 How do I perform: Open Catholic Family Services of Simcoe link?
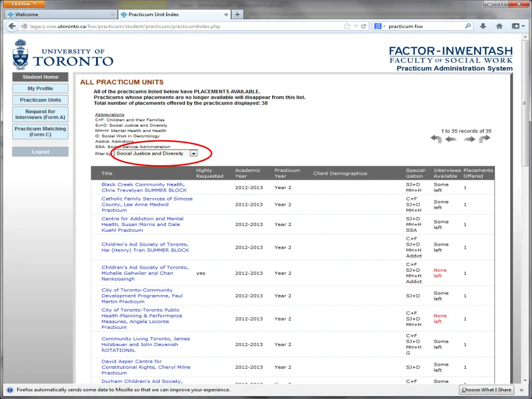point(147,205)
